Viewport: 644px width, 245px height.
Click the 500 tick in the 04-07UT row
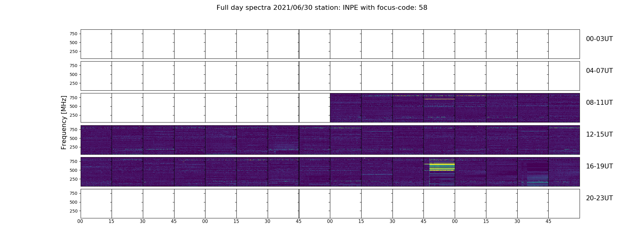click(x=74, y=74)
